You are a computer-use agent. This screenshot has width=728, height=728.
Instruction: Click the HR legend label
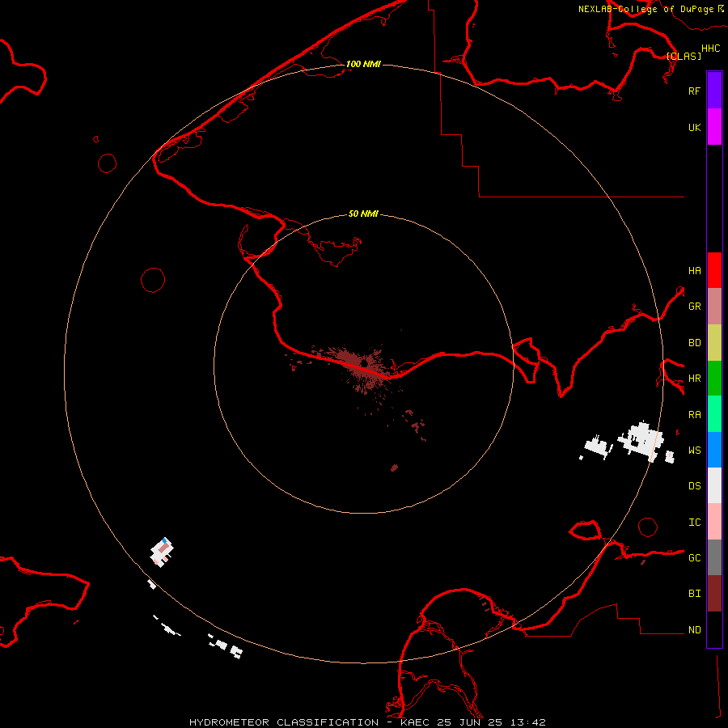click(x=694, y=379)
